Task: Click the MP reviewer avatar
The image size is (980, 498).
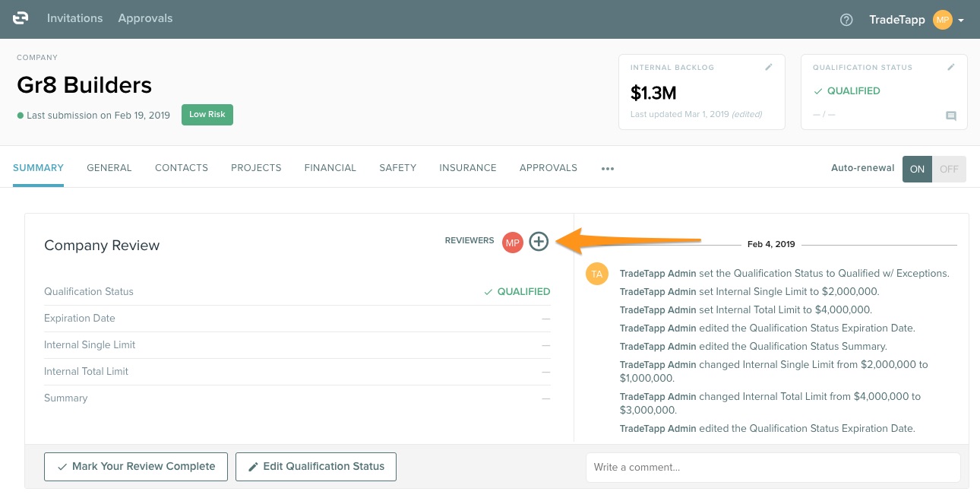Action: pos(513,243)
